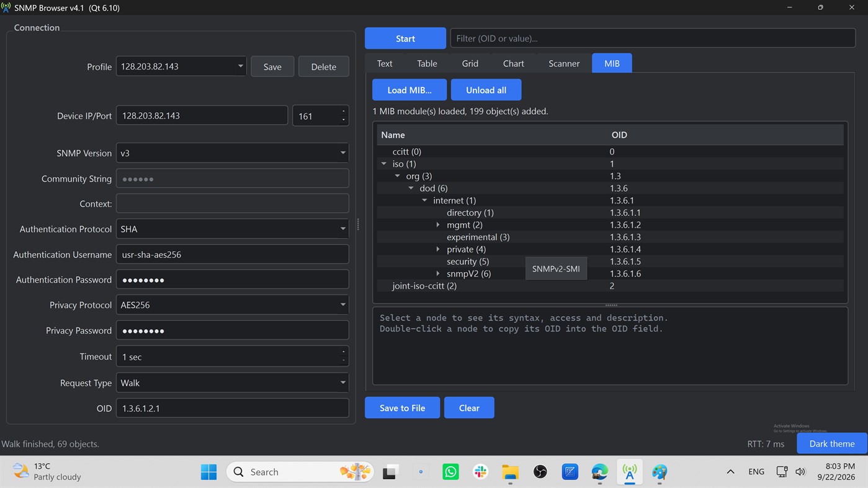Click the Unload all button
Screen dimensions: 868x488
pyautogui.click(x=486, y=90)
